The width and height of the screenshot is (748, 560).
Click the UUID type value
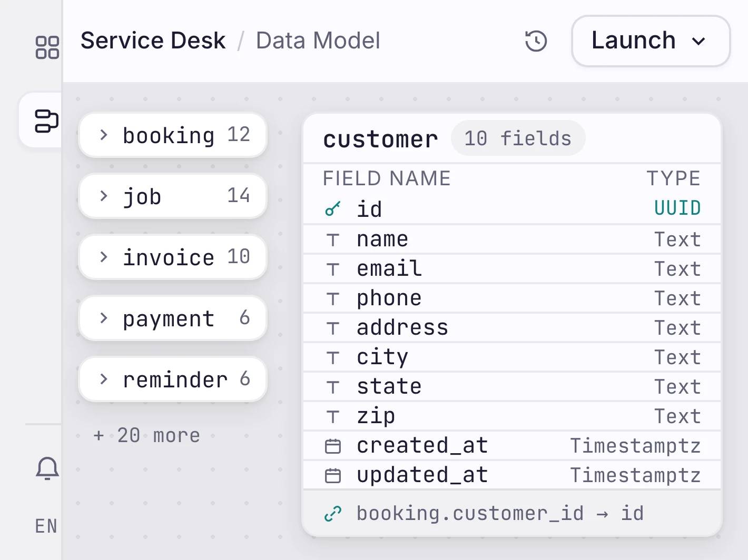(677, 208)
